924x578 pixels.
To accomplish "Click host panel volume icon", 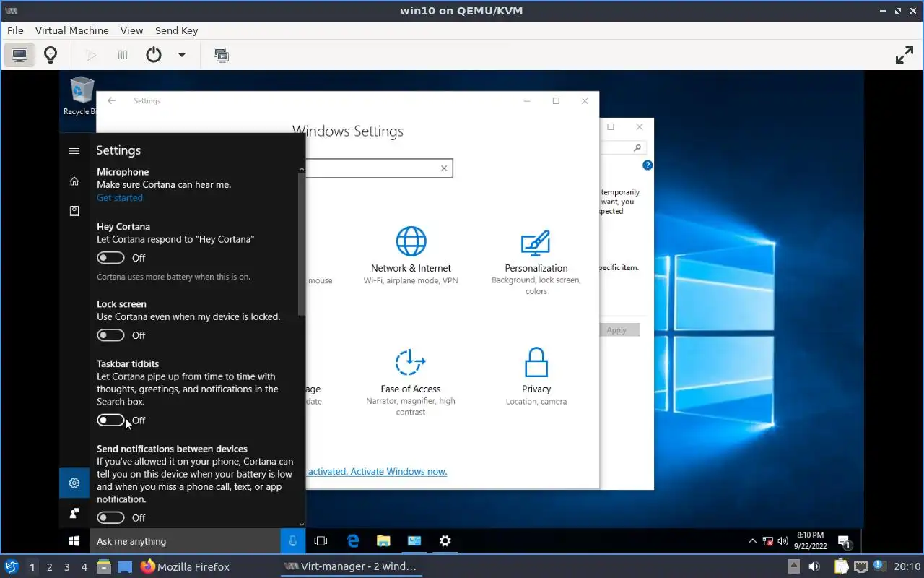I will [x=816, y=566].
